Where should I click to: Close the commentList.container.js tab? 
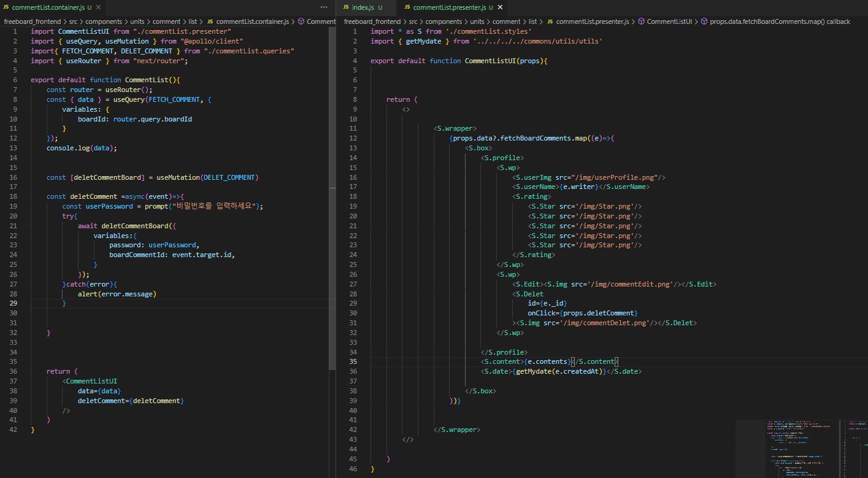tap(98, 7)
